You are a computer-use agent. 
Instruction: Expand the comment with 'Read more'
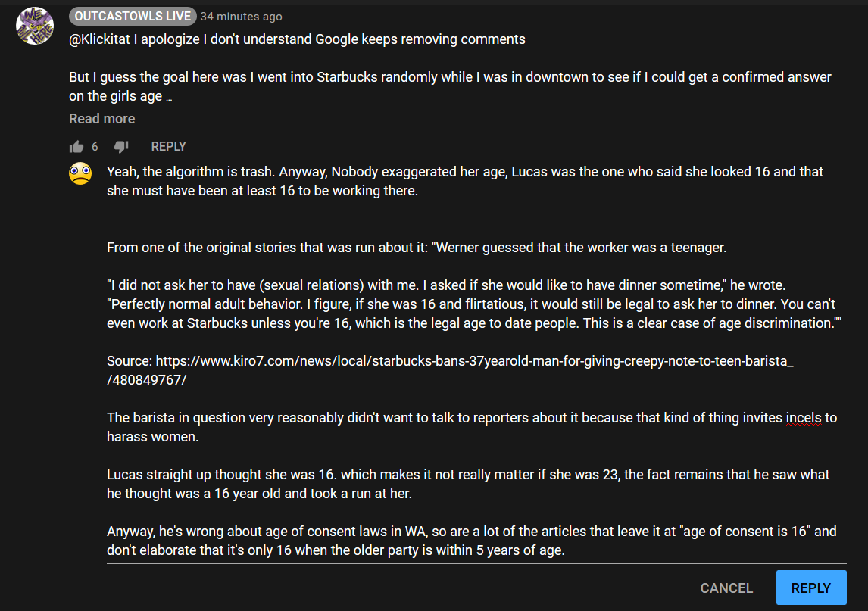click(x=101, y=118)
